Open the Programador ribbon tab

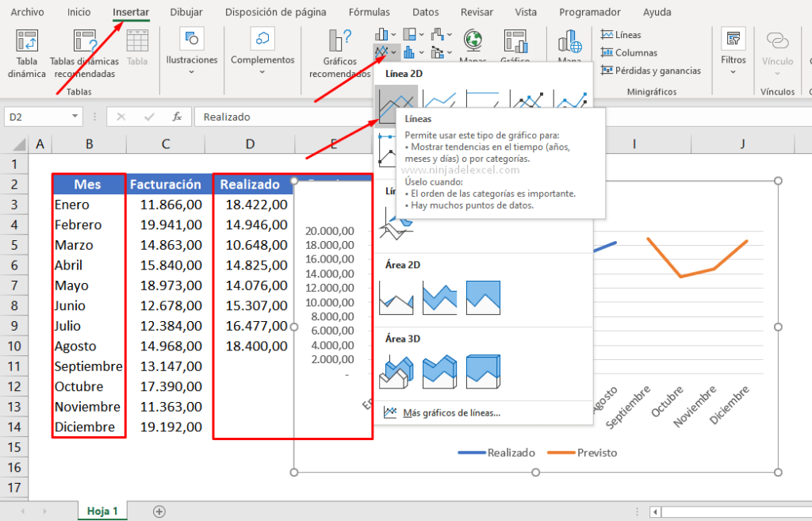pyautogui.click(x=589, y=12)
